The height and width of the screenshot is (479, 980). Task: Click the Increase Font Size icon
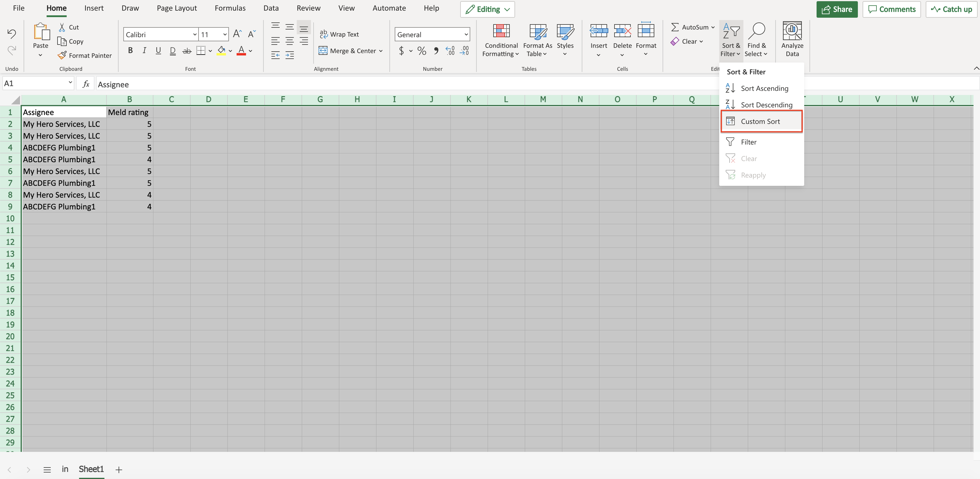(237, 34)
